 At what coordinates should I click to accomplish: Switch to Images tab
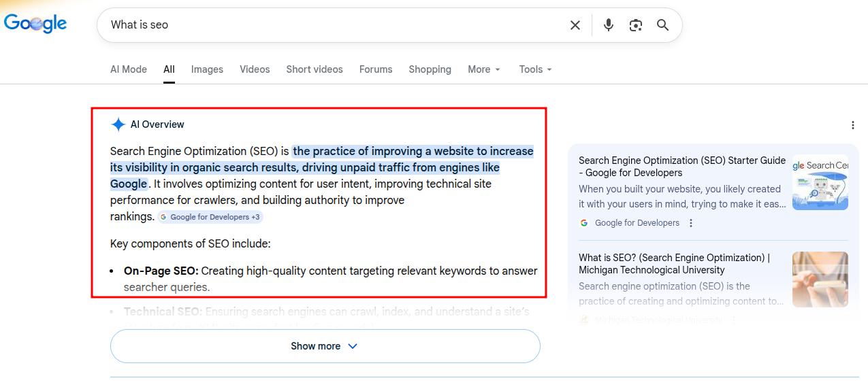207,69
